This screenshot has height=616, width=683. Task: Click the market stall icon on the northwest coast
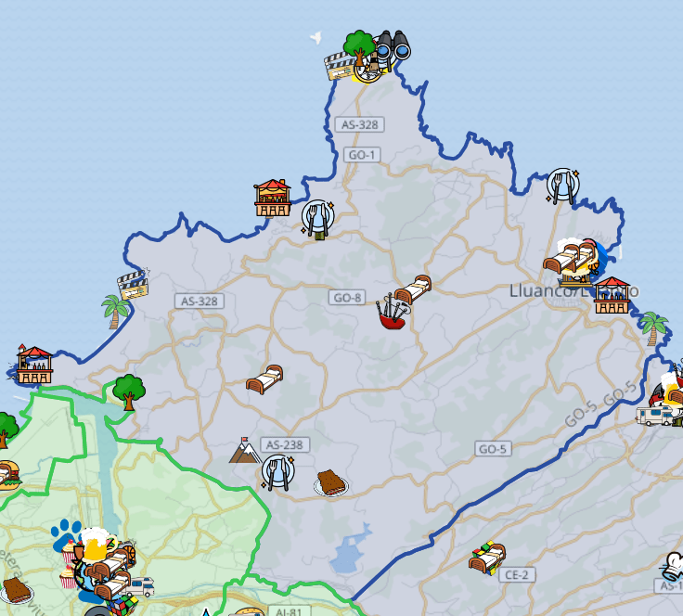point(273,198)
